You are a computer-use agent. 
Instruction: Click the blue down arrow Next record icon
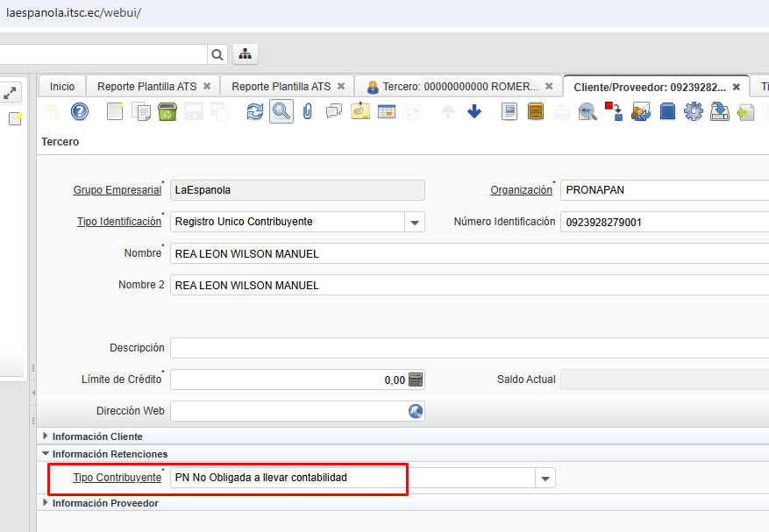[474, 111]
